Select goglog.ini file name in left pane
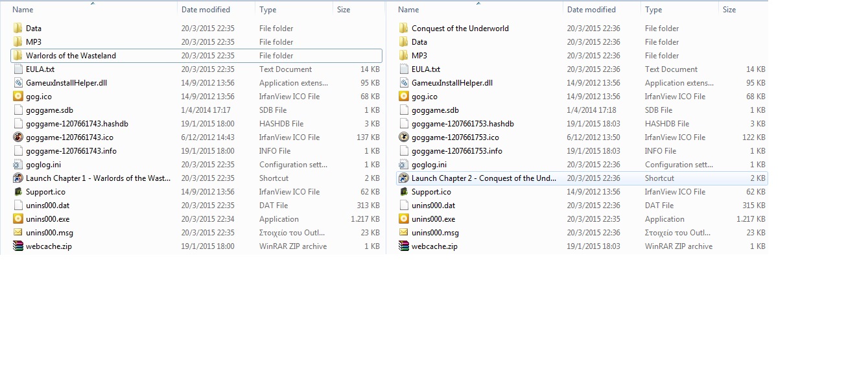 [43, 165]
